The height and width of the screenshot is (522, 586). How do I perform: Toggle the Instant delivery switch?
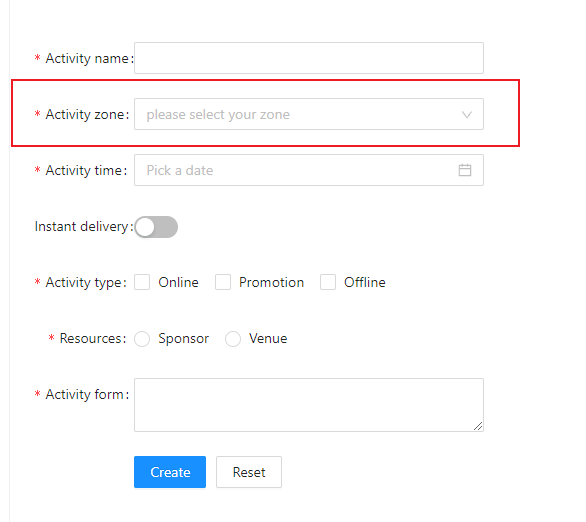click(156, 227)
